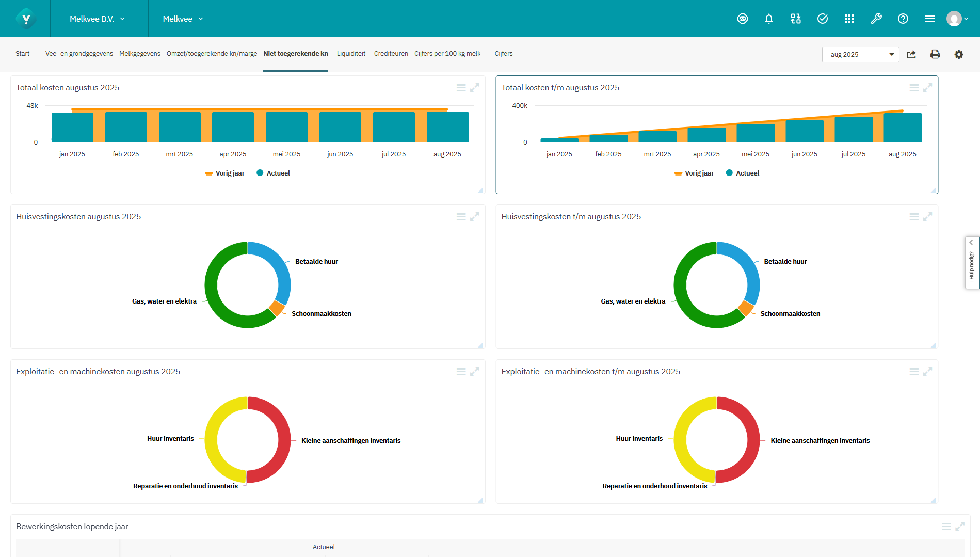
Task: Open the apps grid launcher
Action: coord(849,19)
